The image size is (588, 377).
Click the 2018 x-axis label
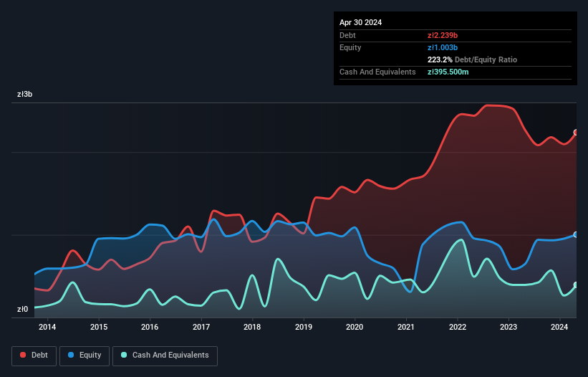click(252, 327)
